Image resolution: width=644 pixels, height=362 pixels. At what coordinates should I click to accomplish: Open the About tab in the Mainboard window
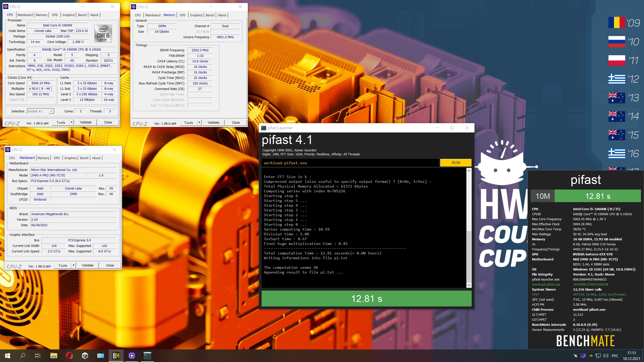96,158
